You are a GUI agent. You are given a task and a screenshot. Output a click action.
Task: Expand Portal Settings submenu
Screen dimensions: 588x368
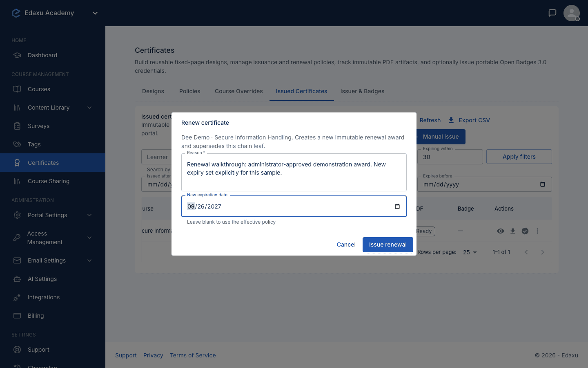89,215
